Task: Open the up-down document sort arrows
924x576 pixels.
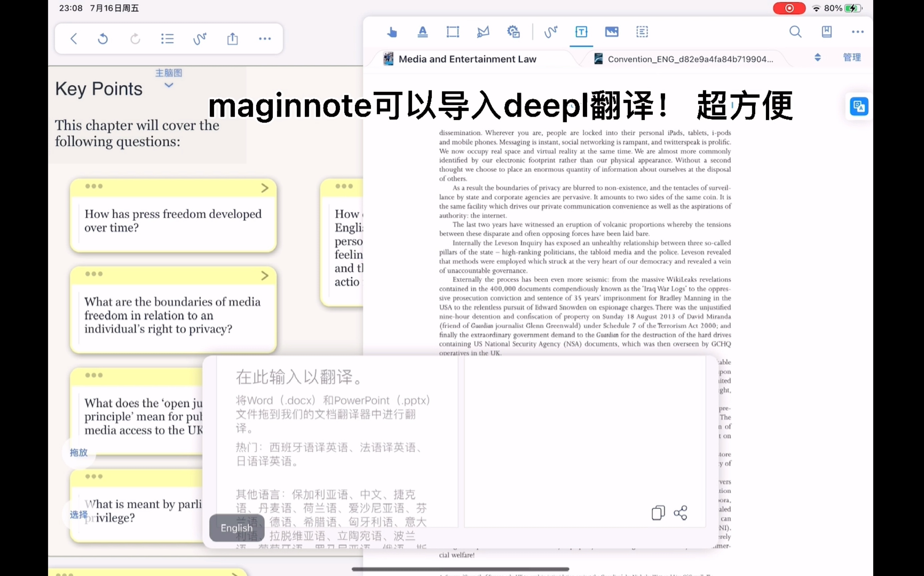Action: [817, 58]
